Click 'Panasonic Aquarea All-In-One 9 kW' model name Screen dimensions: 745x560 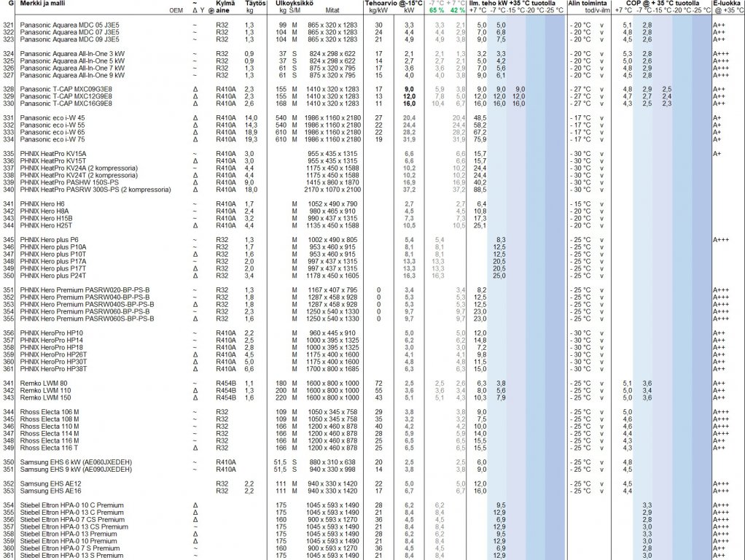pyautogui.click(x=72, y=75)
